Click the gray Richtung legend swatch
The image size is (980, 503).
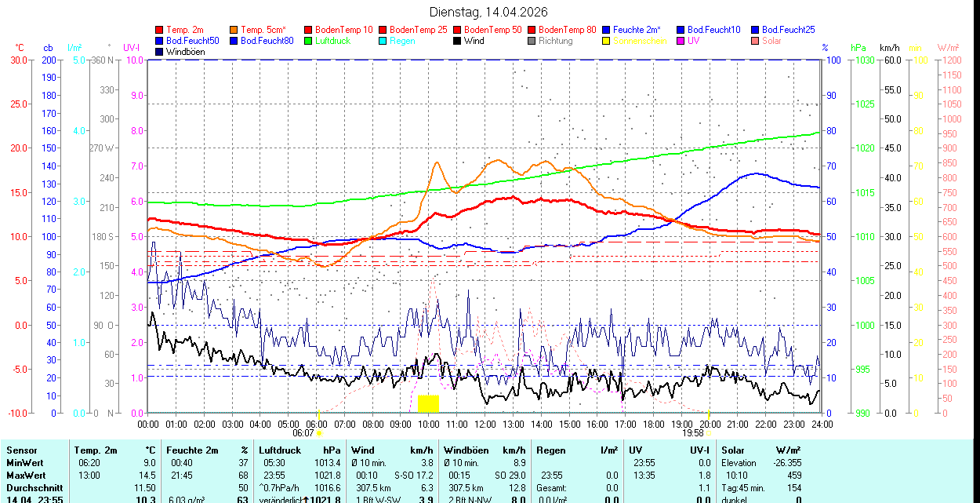pos(532,41)
